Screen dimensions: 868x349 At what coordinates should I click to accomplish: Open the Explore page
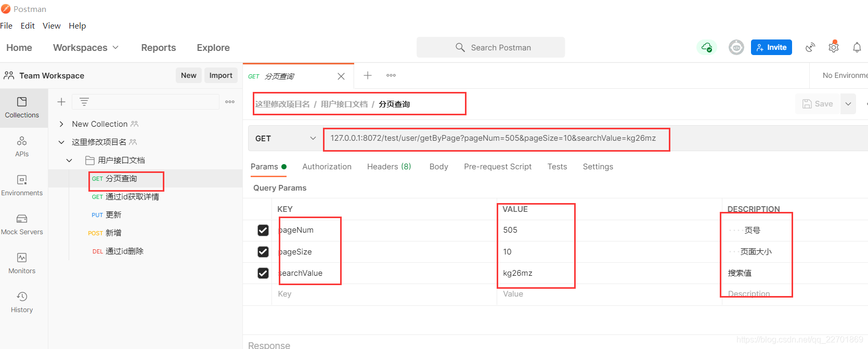[213, 48]
